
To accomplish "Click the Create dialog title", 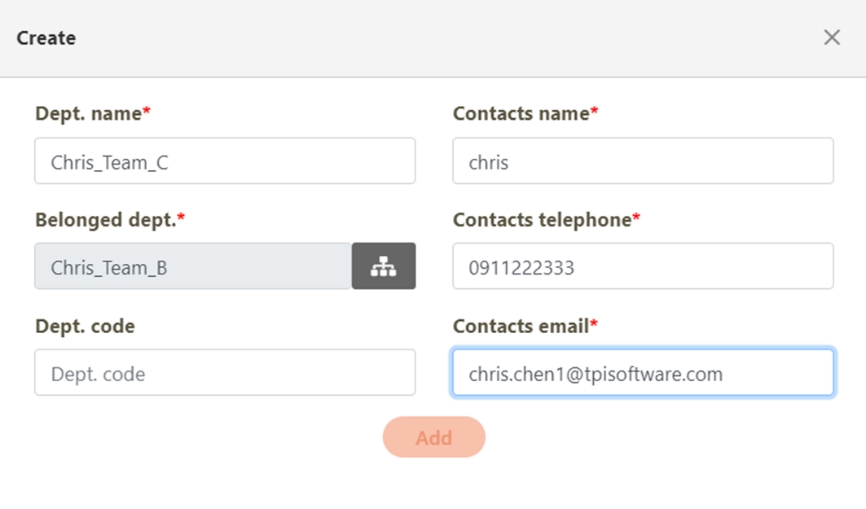I will click(46, 38).
